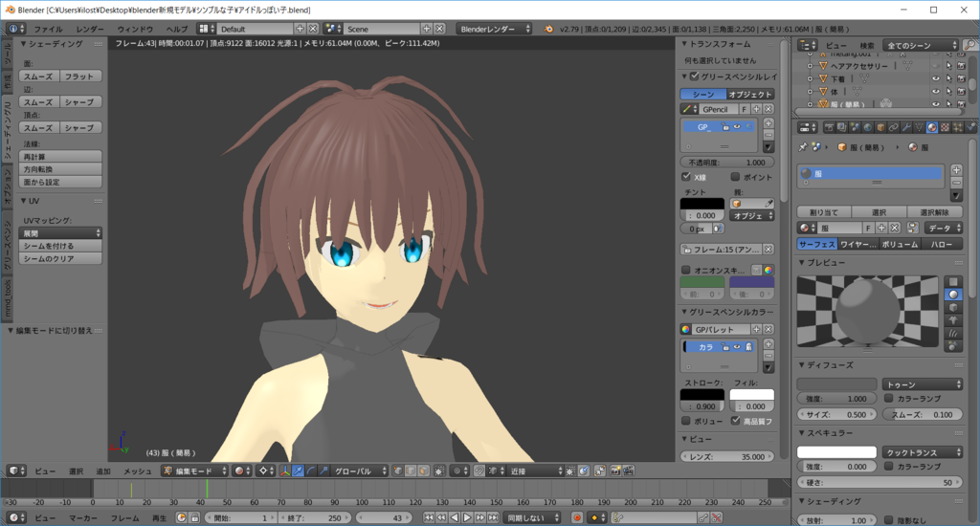This screenshot has height=526, width=980.
Task: Switch to the ワイヤー material type tab
Action: tap(858, 244)
